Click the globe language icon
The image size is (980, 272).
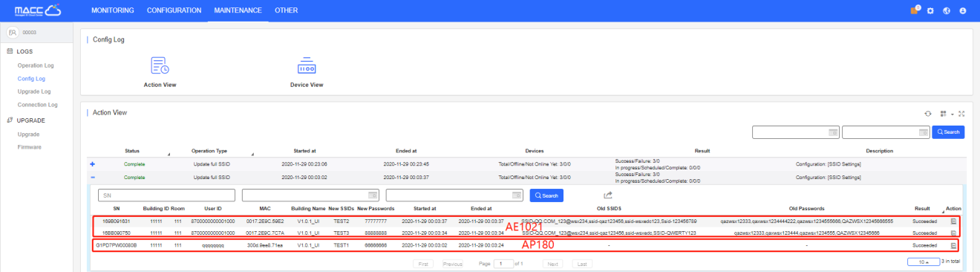(947, 11)
